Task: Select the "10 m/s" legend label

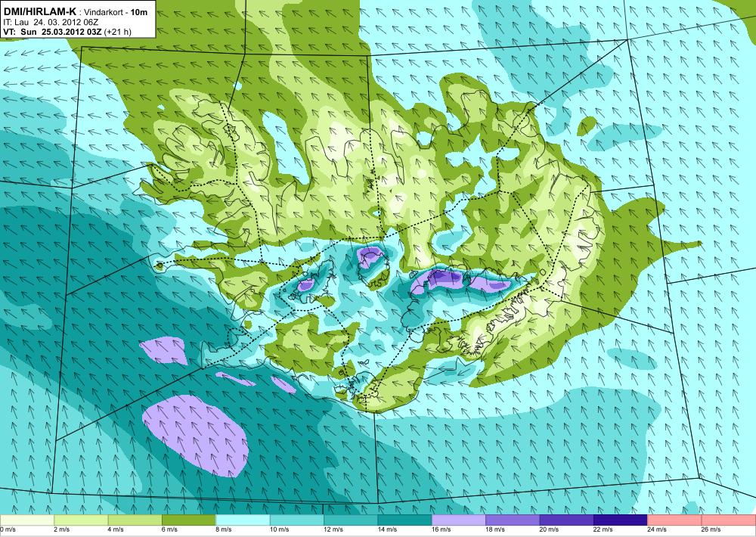Action: pyautogui.click(x=279, y=529)
